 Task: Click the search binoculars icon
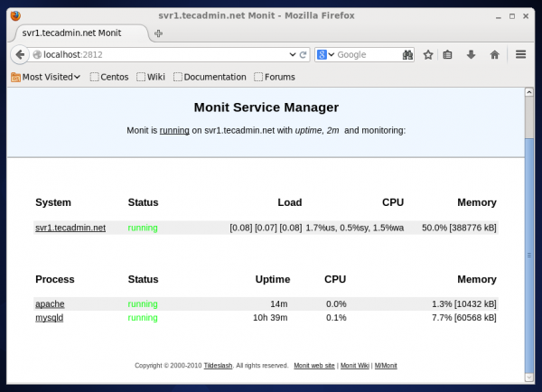click(407, 54)
